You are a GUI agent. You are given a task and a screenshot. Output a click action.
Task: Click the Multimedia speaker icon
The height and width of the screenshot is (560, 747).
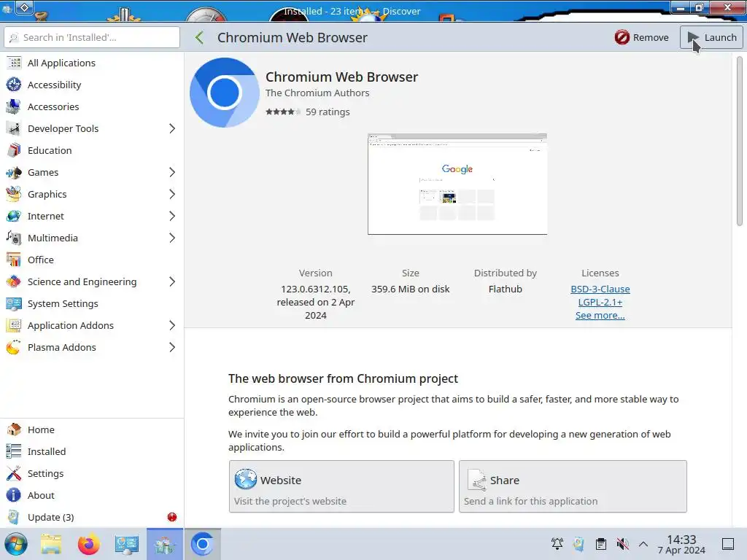tap(14, 238)
